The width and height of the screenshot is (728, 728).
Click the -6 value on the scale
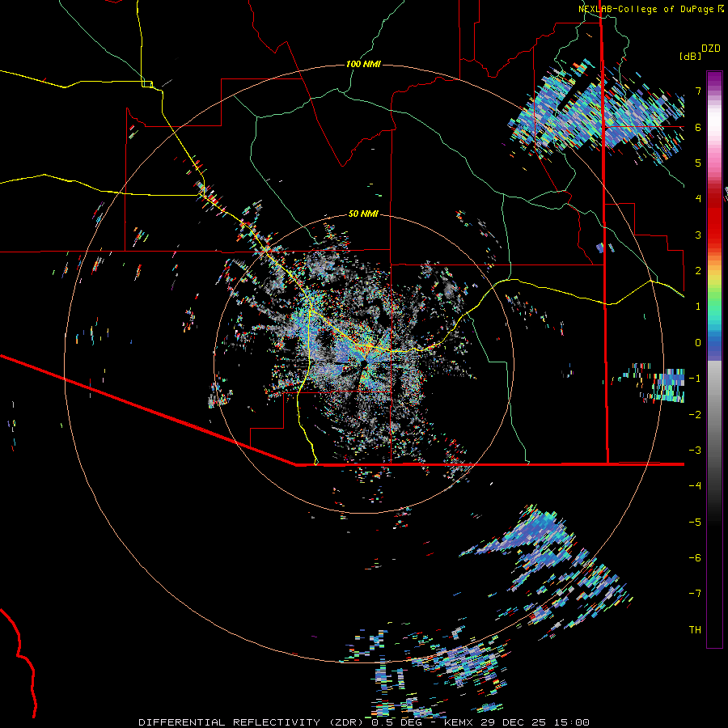(695, 557)
